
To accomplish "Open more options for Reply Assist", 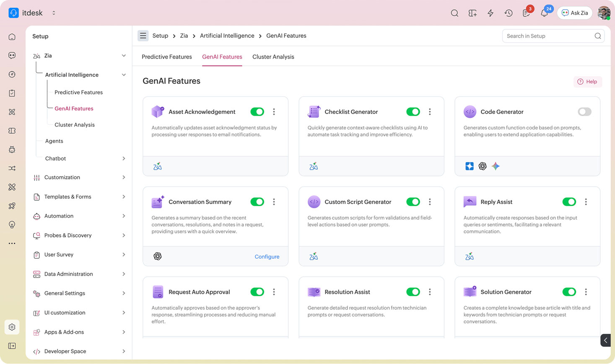I will [586, 202].
